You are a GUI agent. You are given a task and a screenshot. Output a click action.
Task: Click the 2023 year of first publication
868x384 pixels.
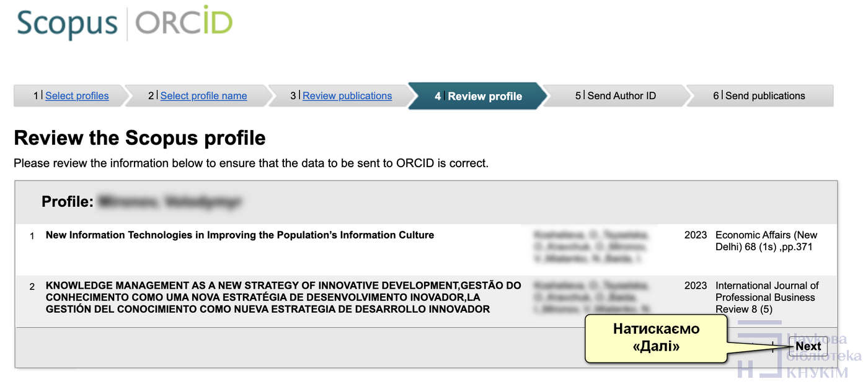(696, 235)
